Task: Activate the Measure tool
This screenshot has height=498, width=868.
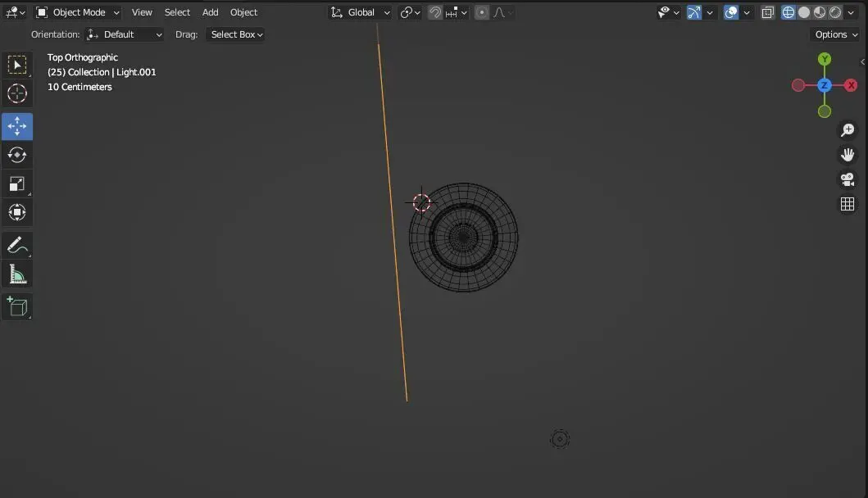Action: click(x=17, y=274)
